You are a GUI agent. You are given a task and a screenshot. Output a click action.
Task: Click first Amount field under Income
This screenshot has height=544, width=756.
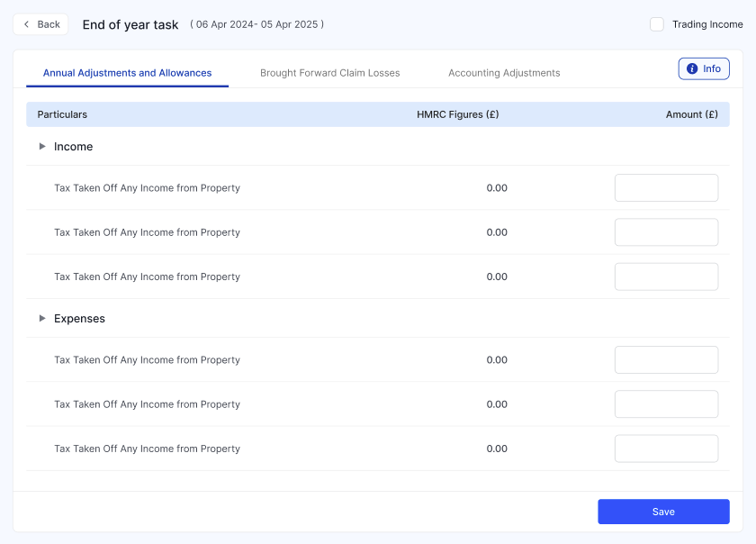point(666,188)
